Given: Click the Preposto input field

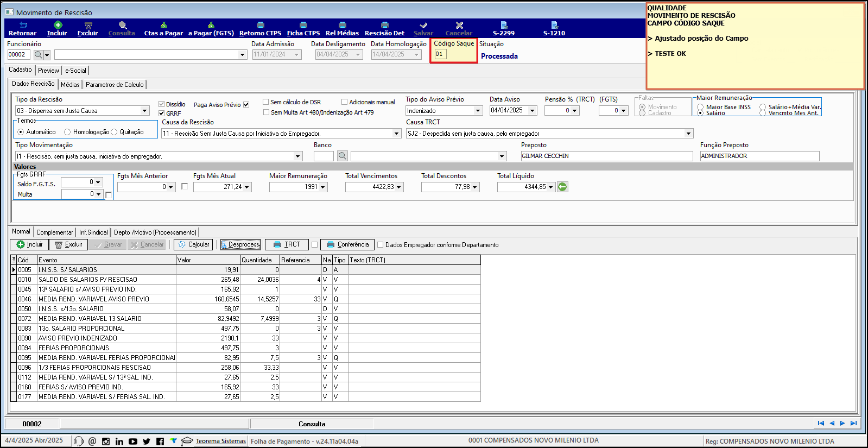Looking at the screenshot, I should [x=607, y=156].
